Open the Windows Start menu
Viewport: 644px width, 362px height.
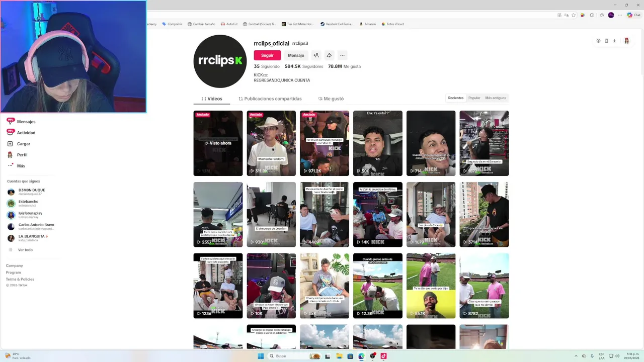(x=261, y=356)
